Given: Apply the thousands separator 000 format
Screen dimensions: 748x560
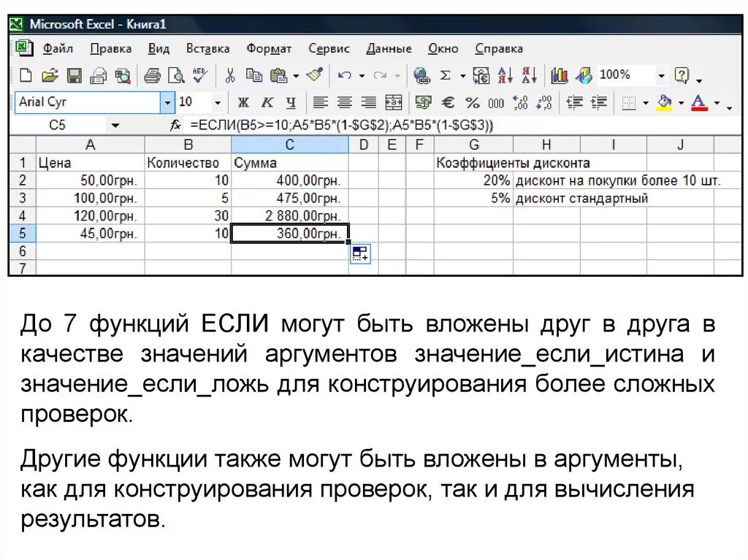Looking at the screenshot, I should 496,103.
